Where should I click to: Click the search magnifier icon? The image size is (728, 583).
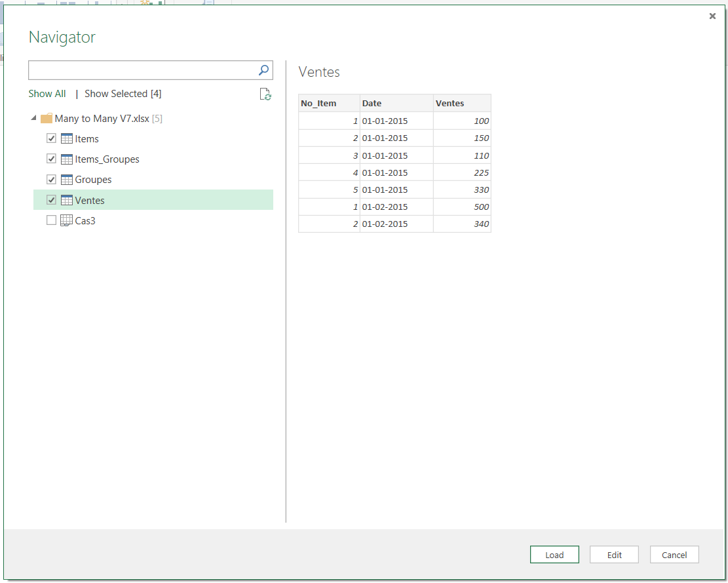[263, 70]
